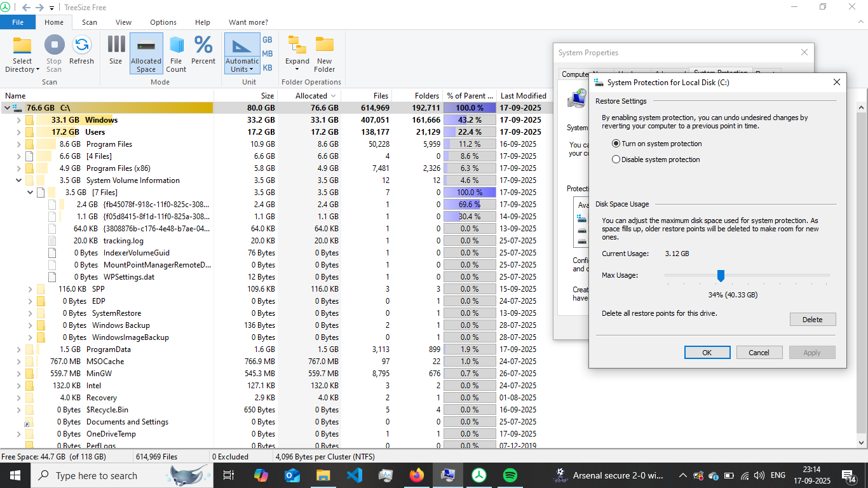This screenshot has width=868, height=488.
Task: Click Delete to remove restore points
Action: [812, 320]
